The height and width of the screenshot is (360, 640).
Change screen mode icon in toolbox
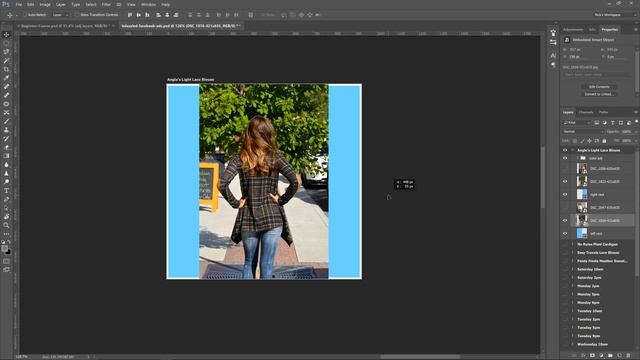point(6,270)
